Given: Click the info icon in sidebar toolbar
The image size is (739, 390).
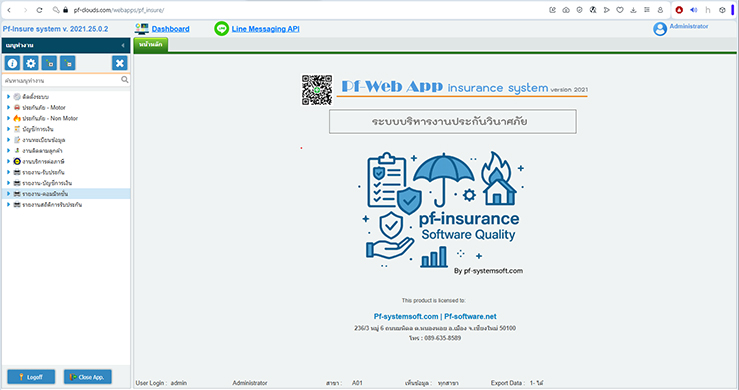Looking at the screenshot, I should 12,63.
